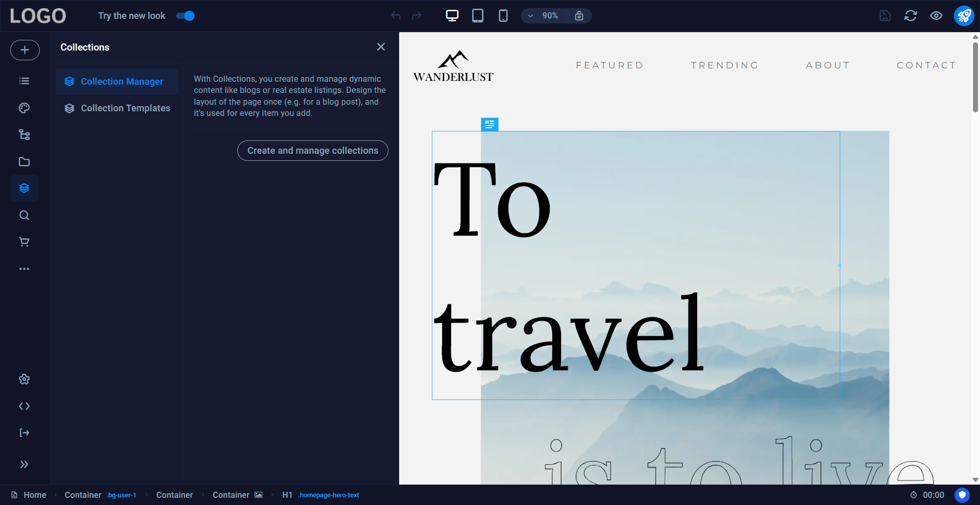Click the FEATURED nav link
The width and height of the screenshot is (980, 505).
(610, 65)
